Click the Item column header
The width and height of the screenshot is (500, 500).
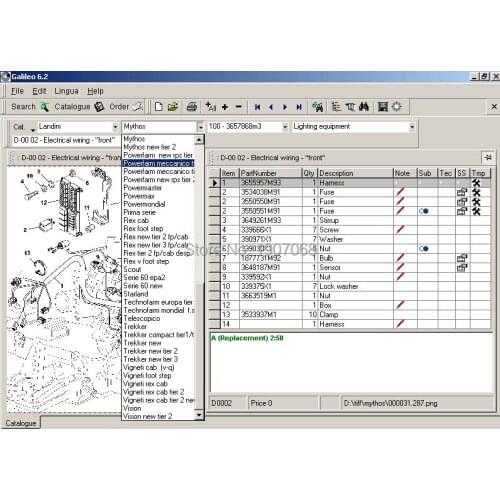[x=230, y=173]
